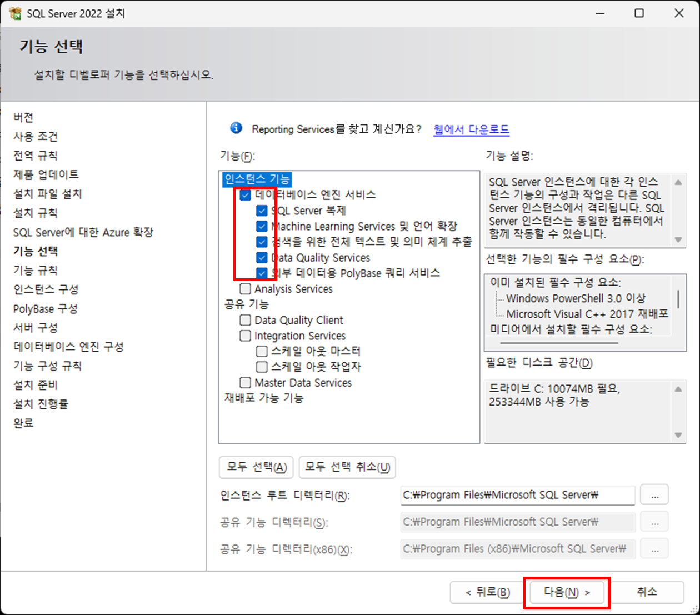Click 모두 선택(A) button
The image size is (700, 615).
pos(257,467)
